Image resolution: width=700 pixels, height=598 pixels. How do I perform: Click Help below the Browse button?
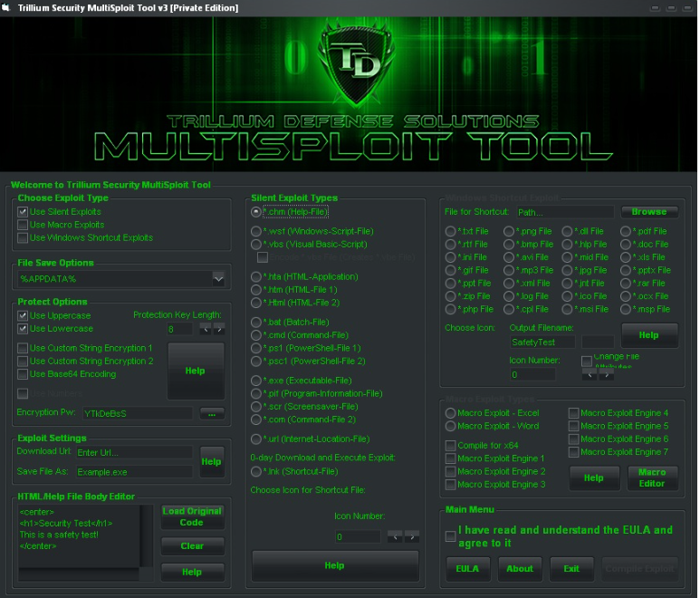(649, 335)
